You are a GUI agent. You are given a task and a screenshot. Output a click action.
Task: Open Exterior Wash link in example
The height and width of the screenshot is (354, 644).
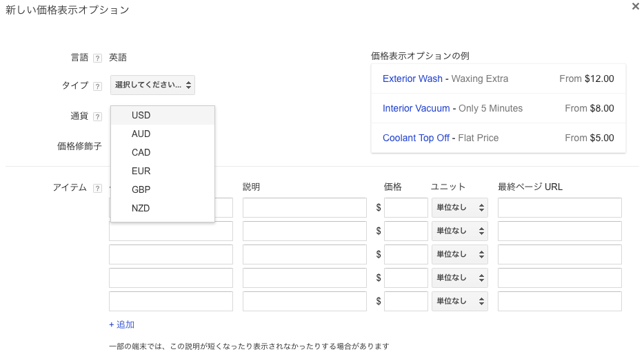412,79
